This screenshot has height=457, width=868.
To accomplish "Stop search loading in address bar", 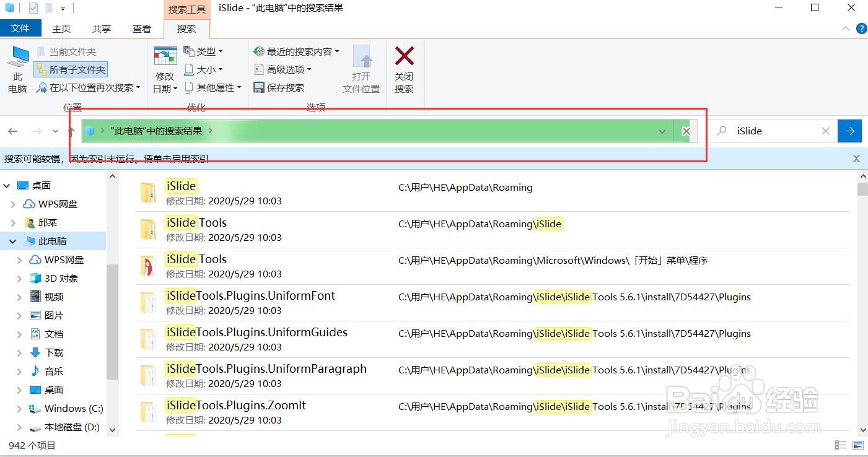I will [x=686, y=131].
